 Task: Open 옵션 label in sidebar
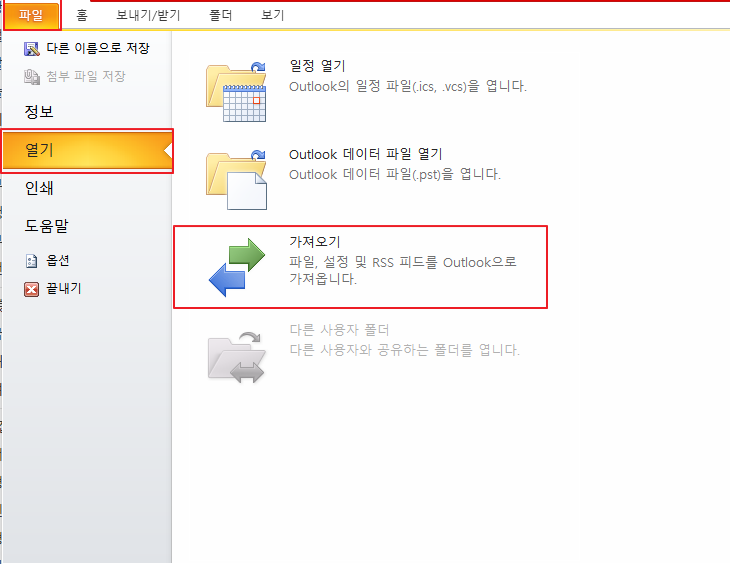click(58, 260)
